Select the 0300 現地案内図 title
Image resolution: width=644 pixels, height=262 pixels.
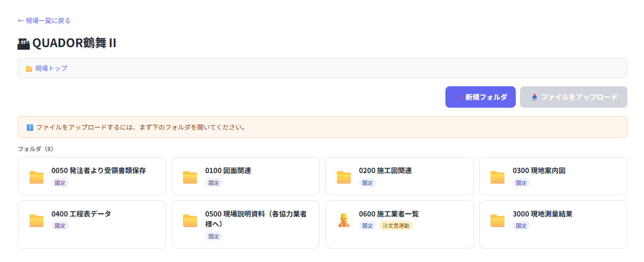[x=539, y=171]
